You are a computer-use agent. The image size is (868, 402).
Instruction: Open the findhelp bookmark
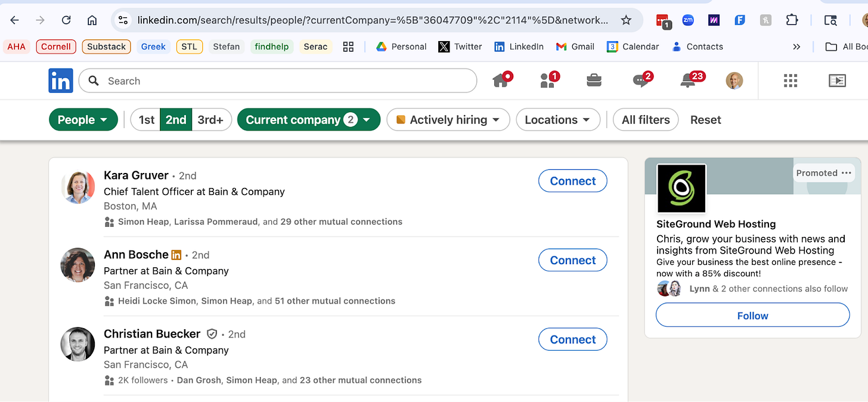coord(272,47)
